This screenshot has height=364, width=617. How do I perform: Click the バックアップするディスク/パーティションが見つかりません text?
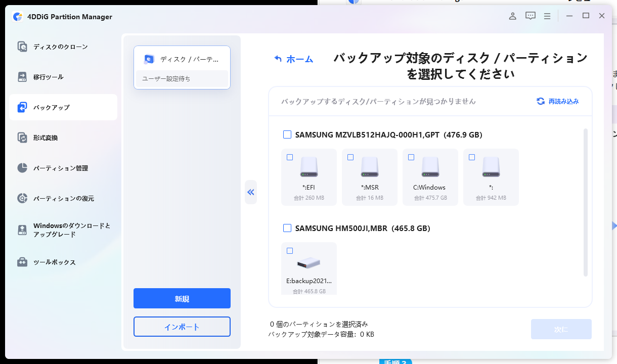pyautogui.click(x=379, y=101)
